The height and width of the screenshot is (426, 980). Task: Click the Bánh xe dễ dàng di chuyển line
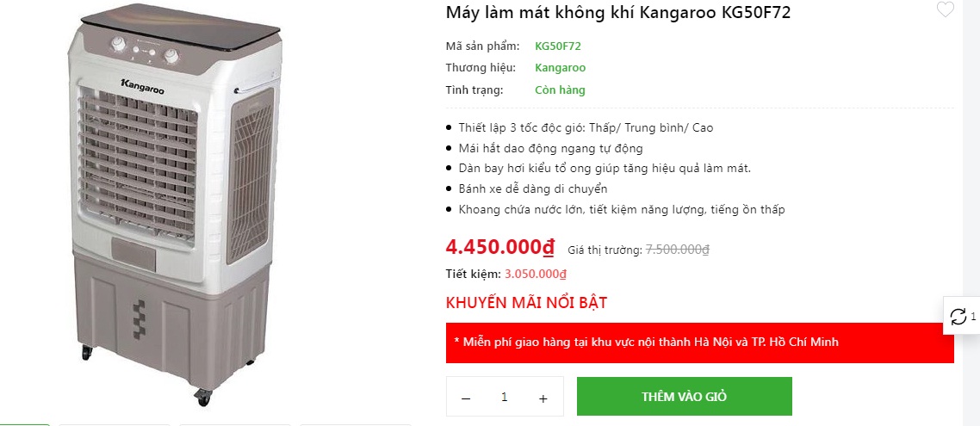(533, 188)
